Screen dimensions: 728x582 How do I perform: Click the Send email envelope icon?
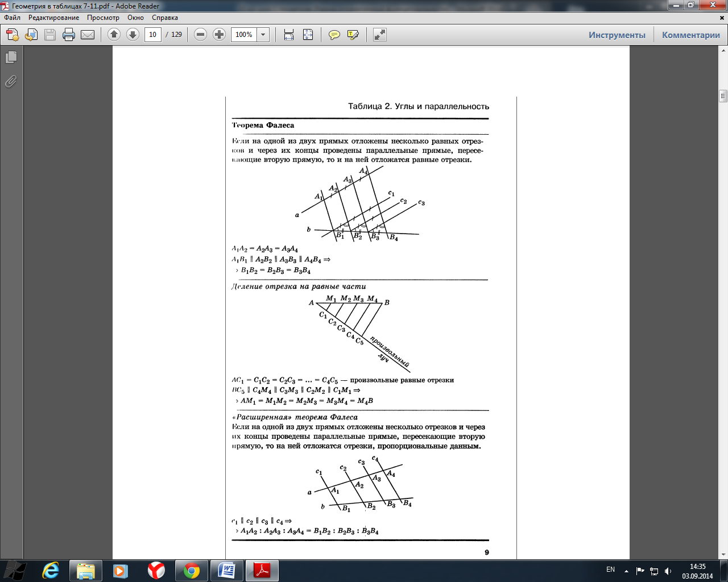click(x=88, y=35)
